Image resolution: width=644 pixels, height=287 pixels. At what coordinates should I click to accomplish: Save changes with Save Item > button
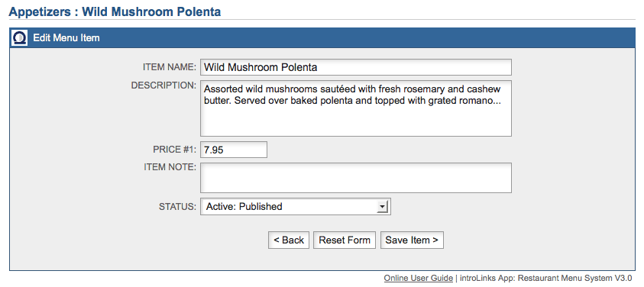click(x=412, y=240)
